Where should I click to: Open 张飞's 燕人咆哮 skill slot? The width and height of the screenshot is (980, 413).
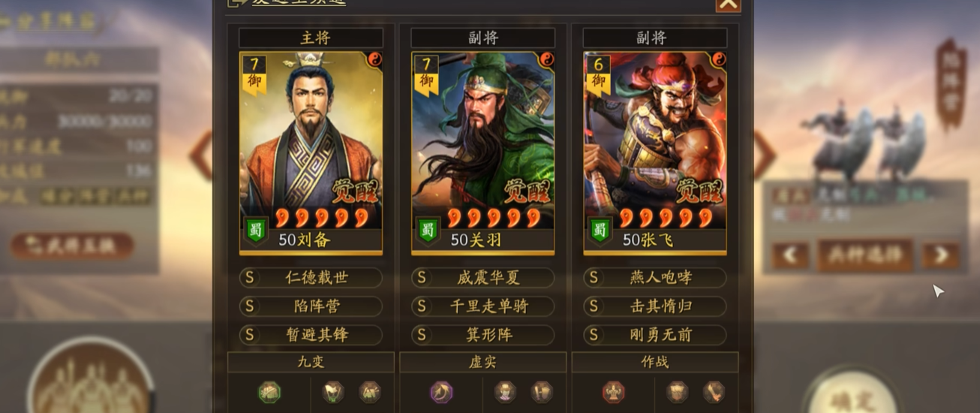click(655, 278)
